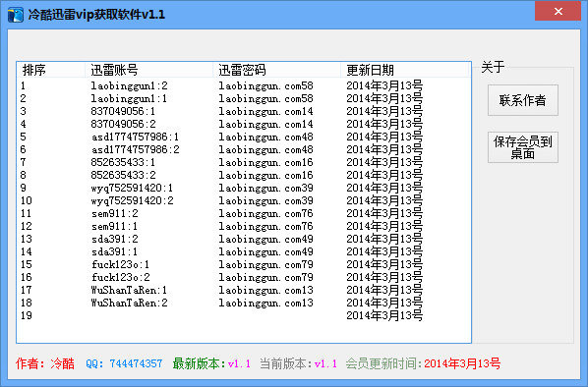Click the 迅雷账号 column header

tap(148, 70)
